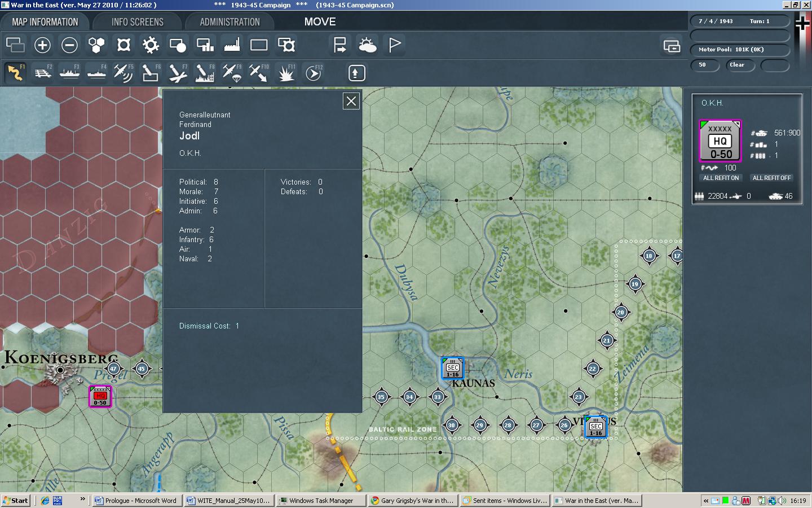
Task: Toggle the factory display icon
Action: (232, 45)
